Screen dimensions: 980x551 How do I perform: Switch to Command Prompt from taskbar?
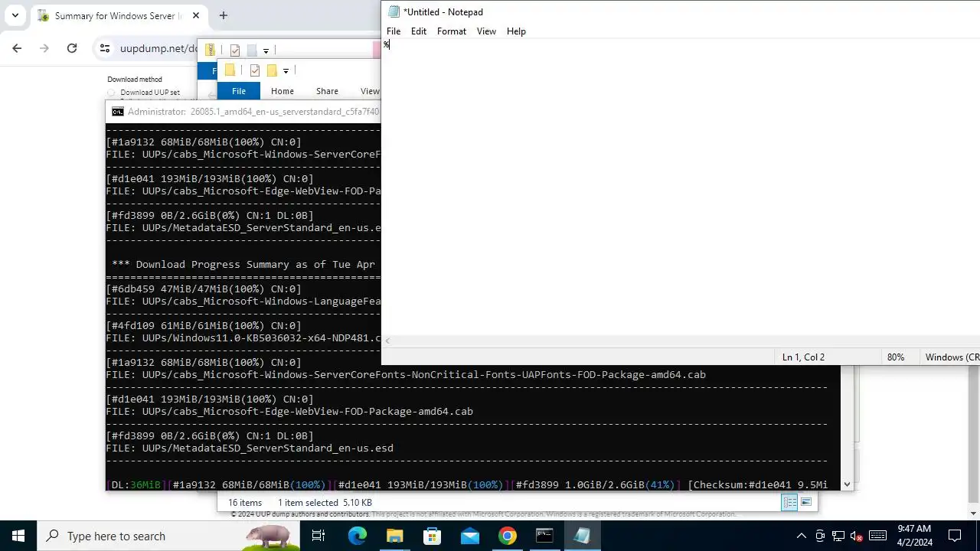click(544, 536)
